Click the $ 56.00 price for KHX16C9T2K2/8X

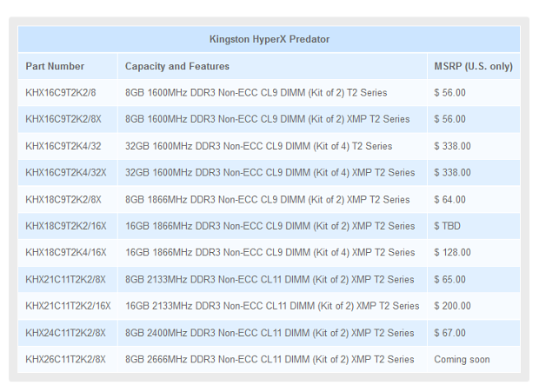[x=449, y=119]
